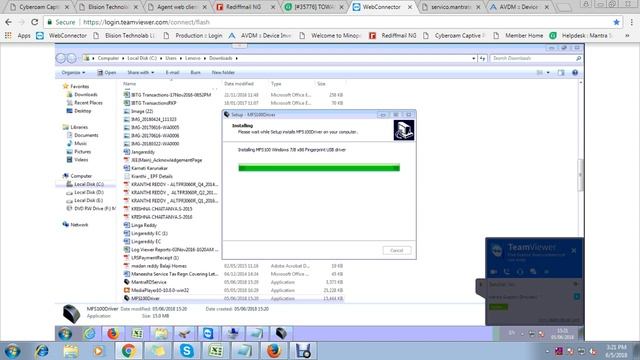Open the address bar history dropdown arrow

tap(473, 58)
